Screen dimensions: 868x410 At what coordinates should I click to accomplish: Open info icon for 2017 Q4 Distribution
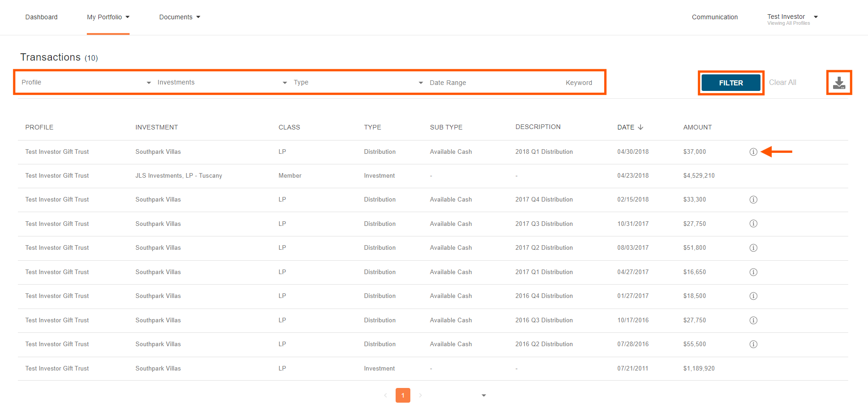[x=753, y=200]
